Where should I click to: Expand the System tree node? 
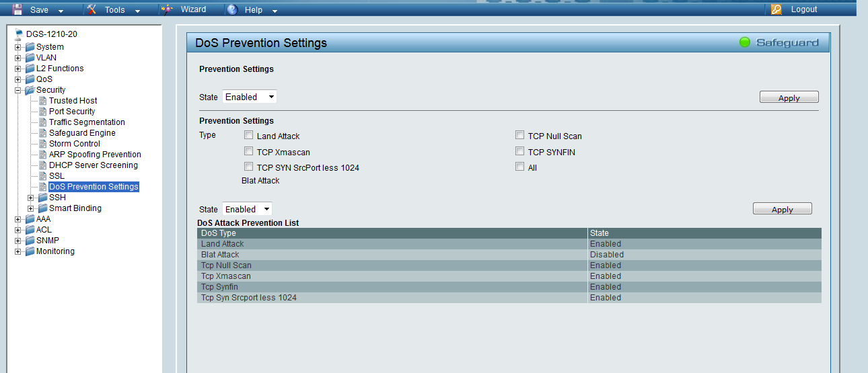18,47
